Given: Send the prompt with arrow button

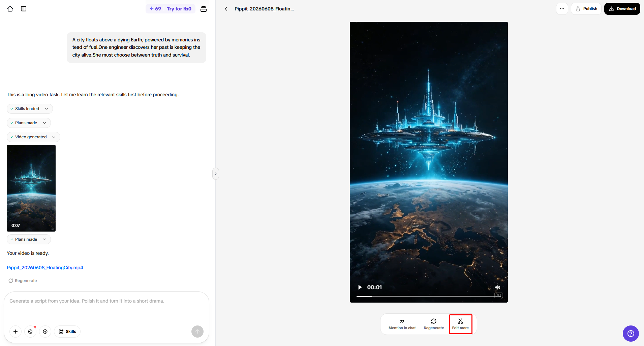Looking at the screenshot, I should click(197, 332).
